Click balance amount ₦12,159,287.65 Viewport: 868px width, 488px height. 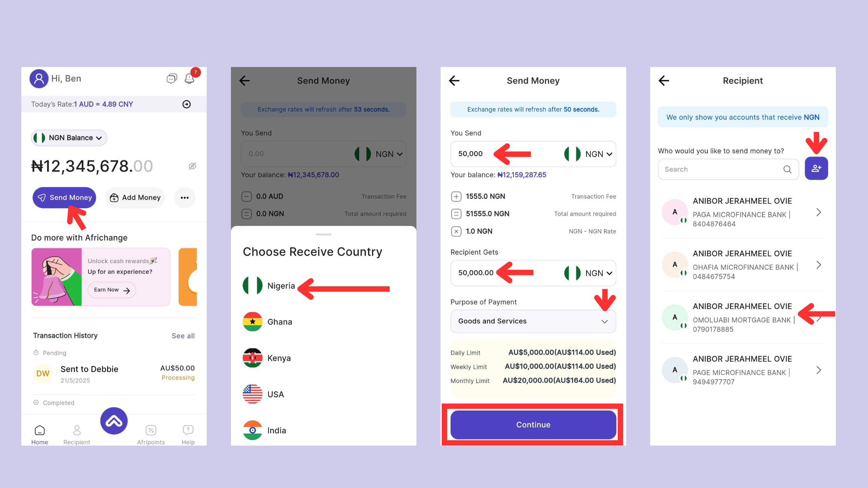(522, 175)
